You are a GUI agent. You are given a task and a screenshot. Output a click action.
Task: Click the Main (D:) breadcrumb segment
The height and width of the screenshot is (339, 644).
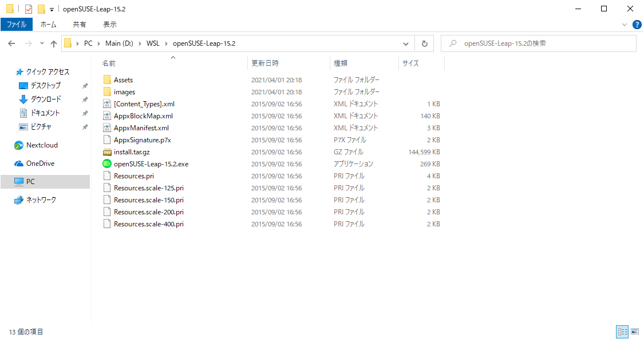119,43
